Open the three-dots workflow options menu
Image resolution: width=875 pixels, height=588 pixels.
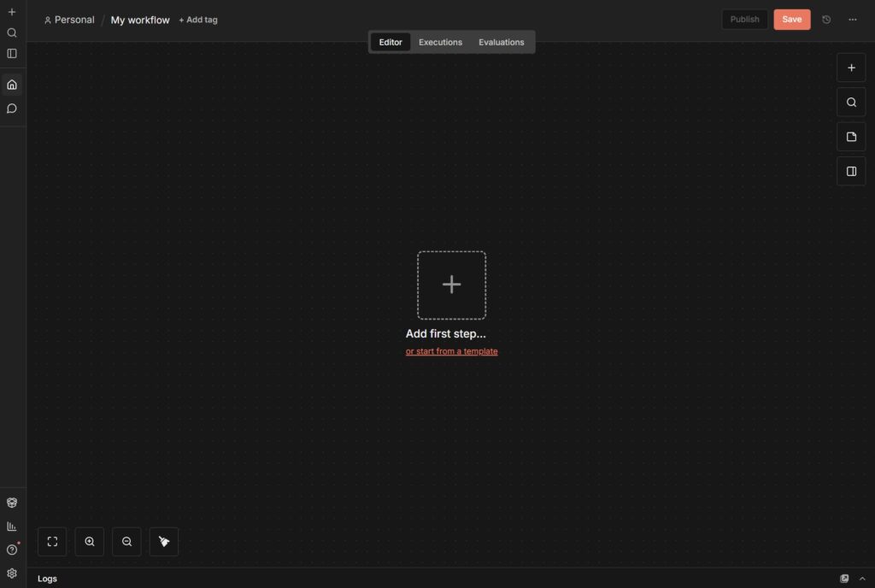pos(852,20)
